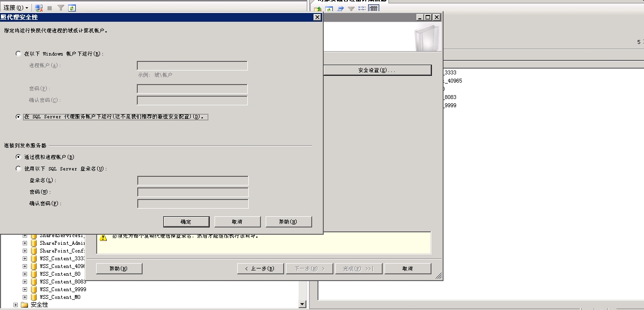Click the blue sync arrow icon in details toolbar
This screenshot has width=644, height=310.
pos(341,9)
